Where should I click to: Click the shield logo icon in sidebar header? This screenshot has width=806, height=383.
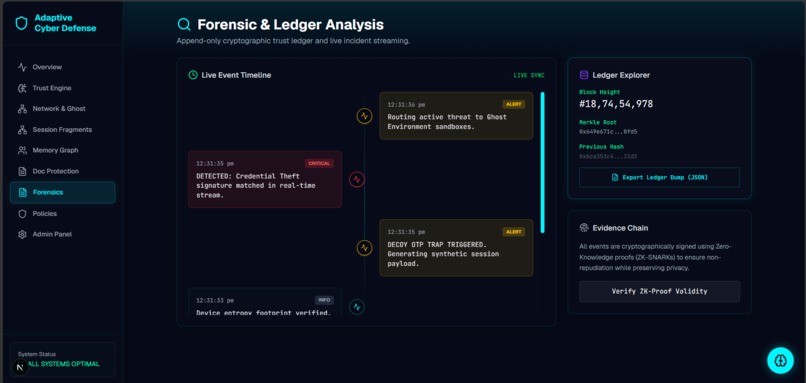tap(21, 23)
